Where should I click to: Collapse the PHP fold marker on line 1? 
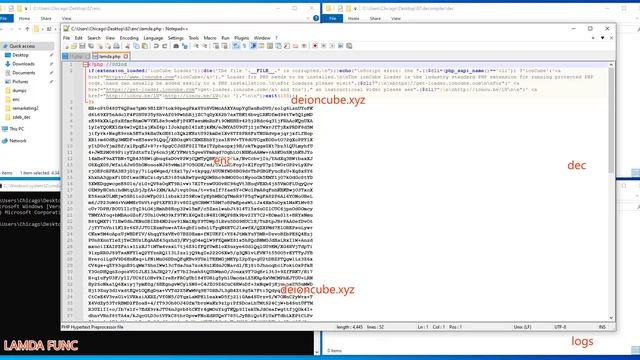point(85,64)
